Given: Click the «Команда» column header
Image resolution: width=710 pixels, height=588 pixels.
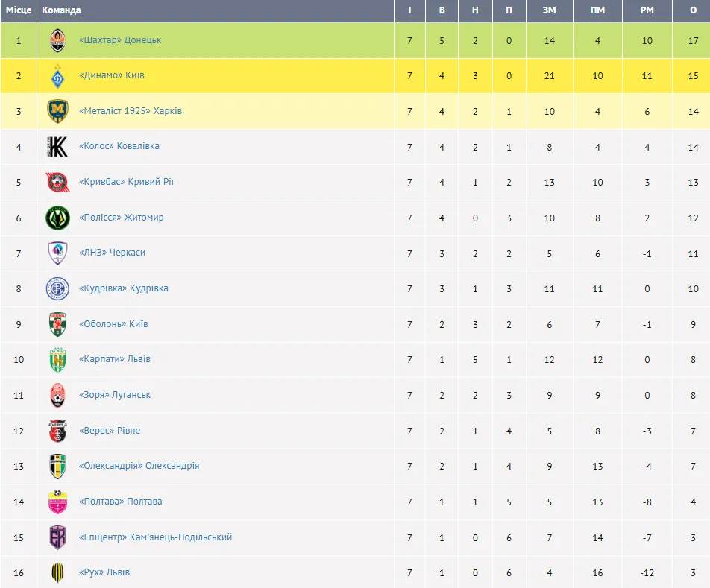Looking at the screenshot, I should point(62,10).
